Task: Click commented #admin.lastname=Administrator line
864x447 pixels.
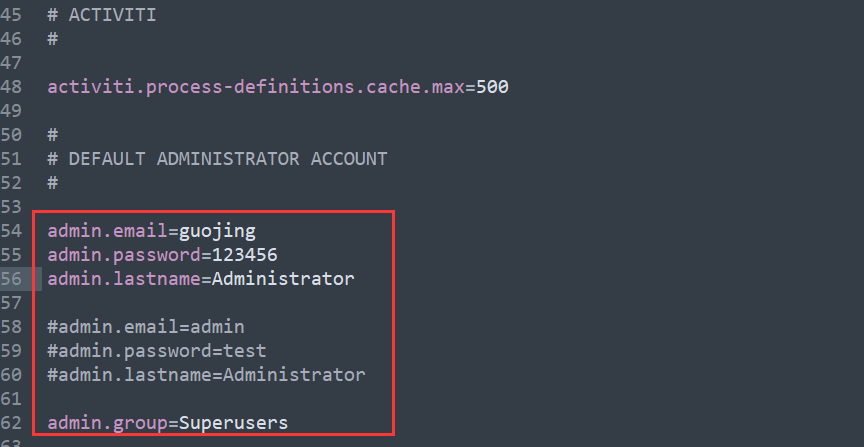Action: point(206,375)
